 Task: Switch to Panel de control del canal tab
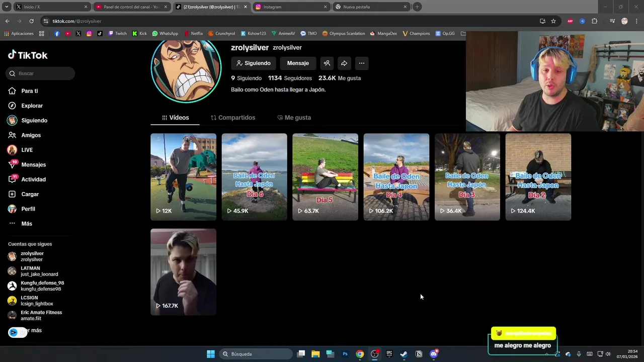click(131, 7)
